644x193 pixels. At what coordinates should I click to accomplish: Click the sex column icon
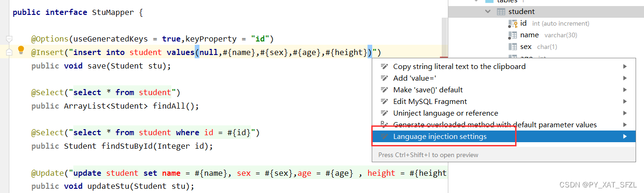click(512, 47)
